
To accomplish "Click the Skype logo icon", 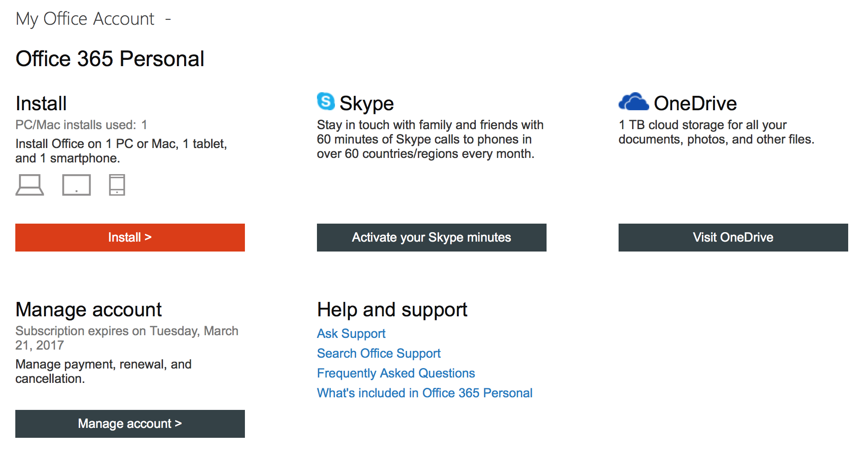I will tap(325, 101).
